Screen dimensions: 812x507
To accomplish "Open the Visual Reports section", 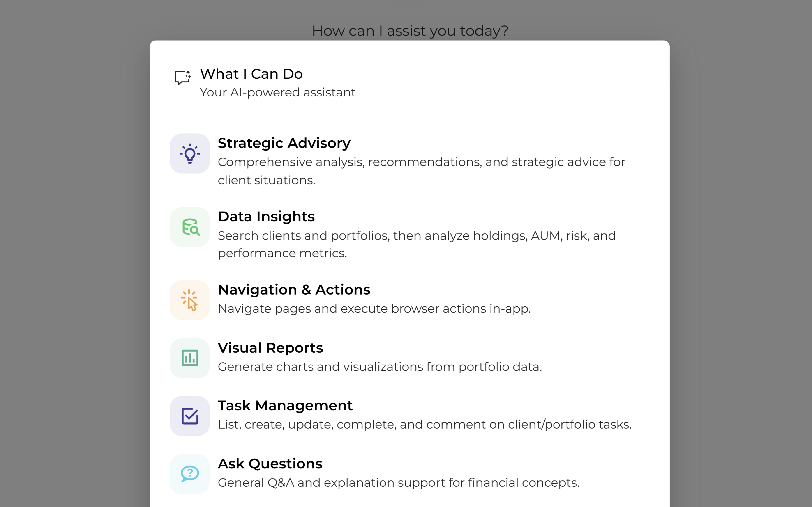I will pos(270,348).
